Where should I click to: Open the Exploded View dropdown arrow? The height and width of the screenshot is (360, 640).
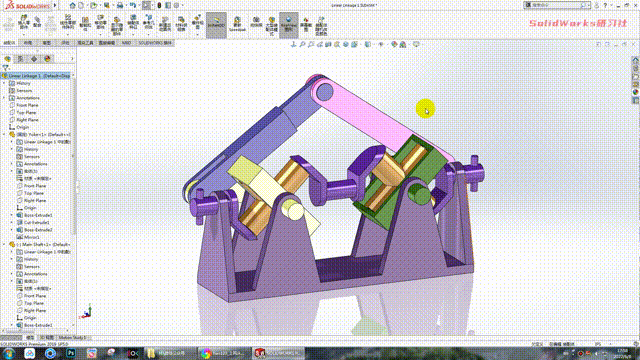[198, 34]
